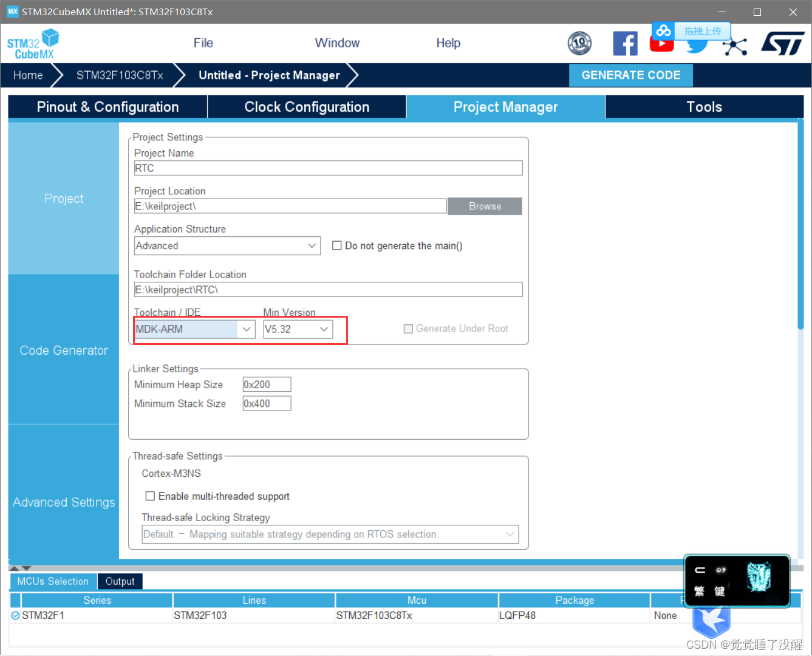812x656 pixels.
Task: Click Untitled - Project Manager breadcrumb
Action: coord(269,75)
